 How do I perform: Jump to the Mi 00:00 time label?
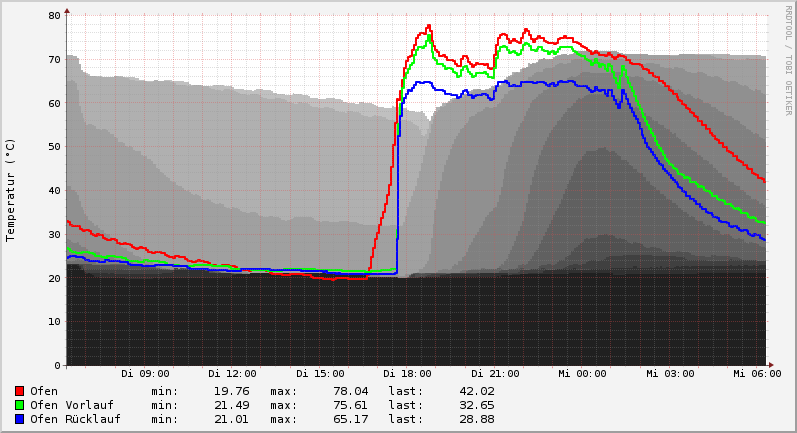(x=582, y=374)
